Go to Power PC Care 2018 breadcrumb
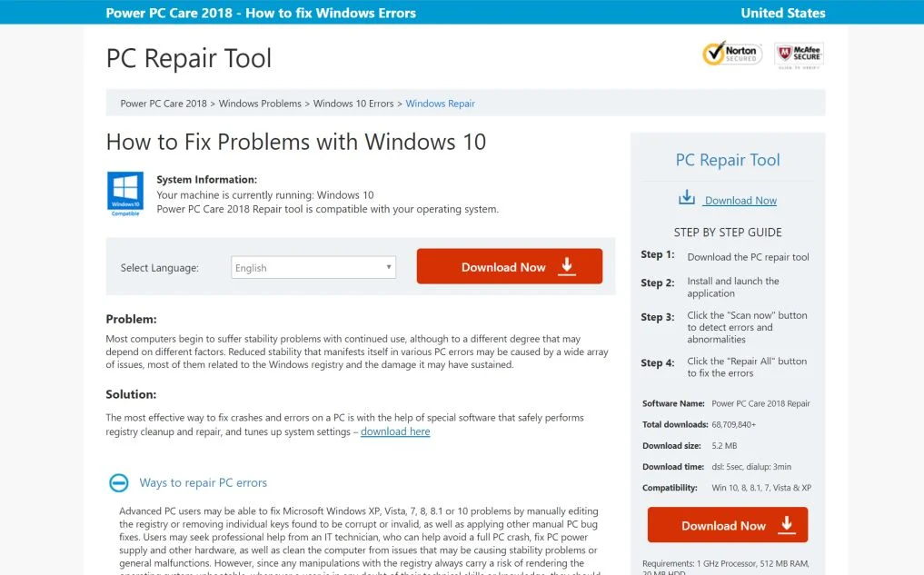 point(164,104)
